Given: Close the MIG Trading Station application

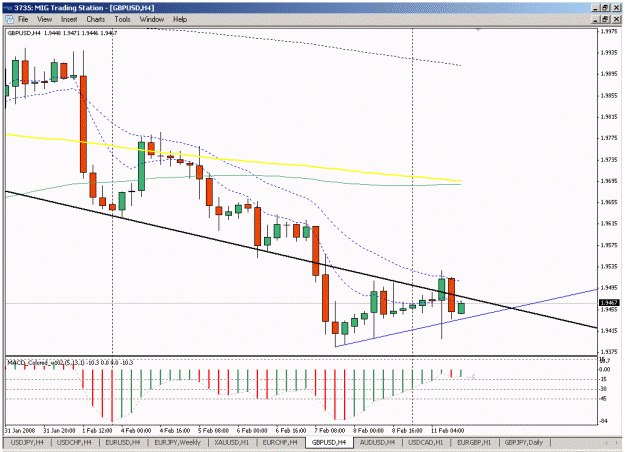Looking at the screenshot, I should (615, 8).
